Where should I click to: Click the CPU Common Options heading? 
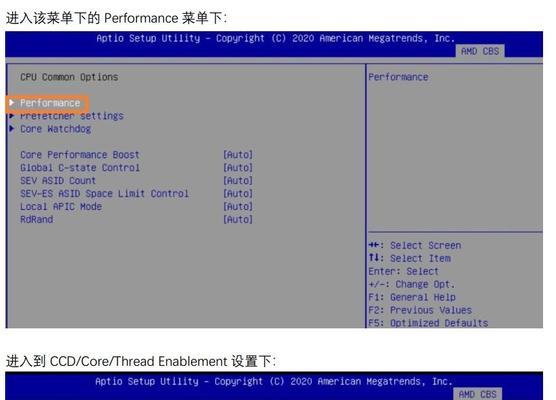point(69,77)
